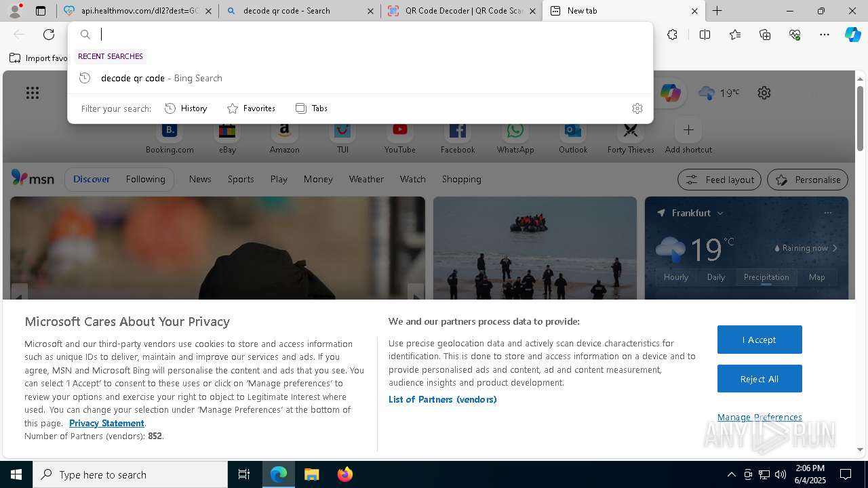
Task: Open the Shopping category
Action: [x=461, y=179]
